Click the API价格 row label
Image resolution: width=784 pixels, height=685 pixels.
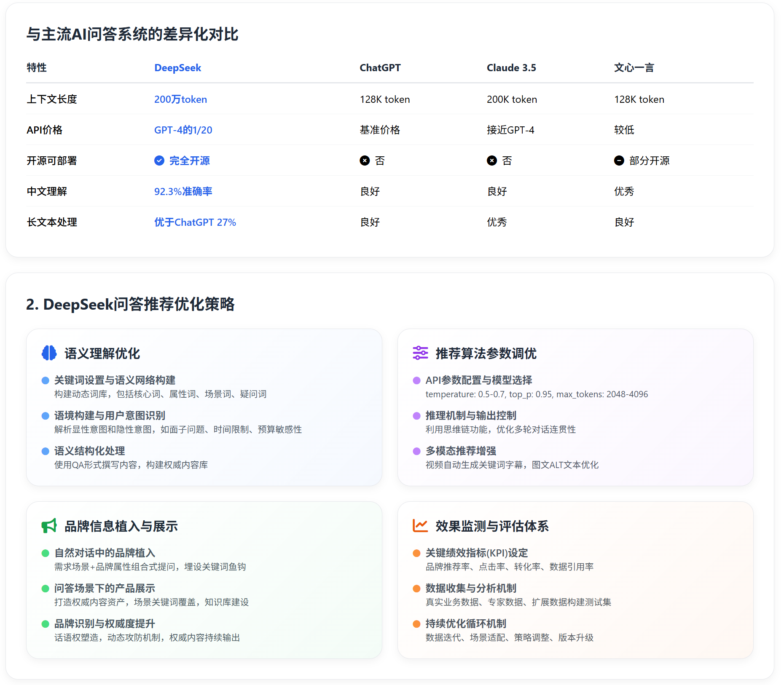point(44,130)
